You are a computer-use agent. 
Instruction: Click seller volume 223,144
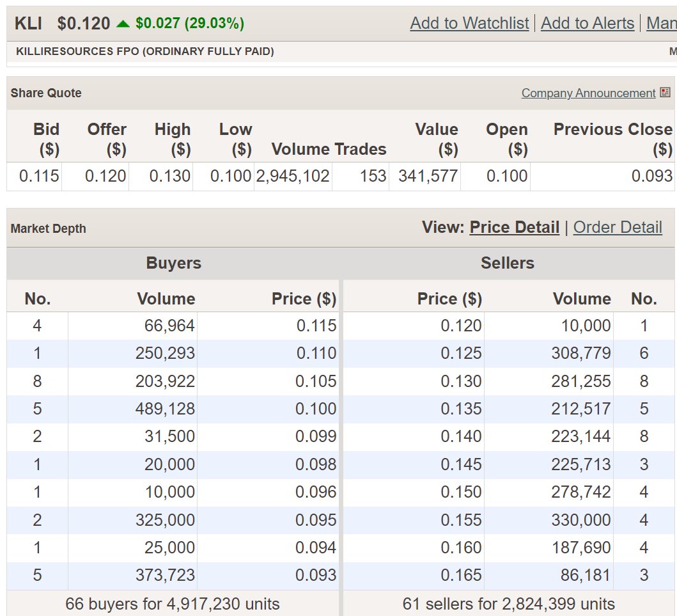coord(580,437)
